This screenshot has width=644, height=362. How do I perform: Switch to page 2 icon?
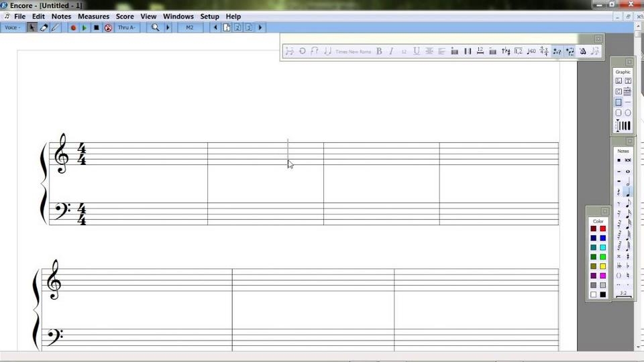[237, 27]
